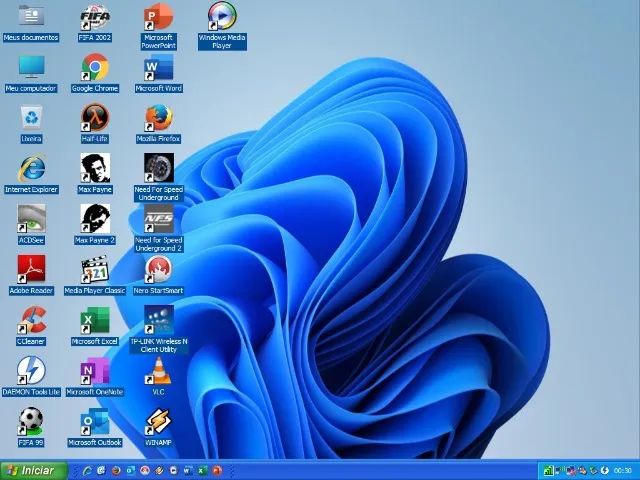Select the Microsoft Excel desktop shortcut
The width and height of the screenshot is (640, 480).
[95, 327]
